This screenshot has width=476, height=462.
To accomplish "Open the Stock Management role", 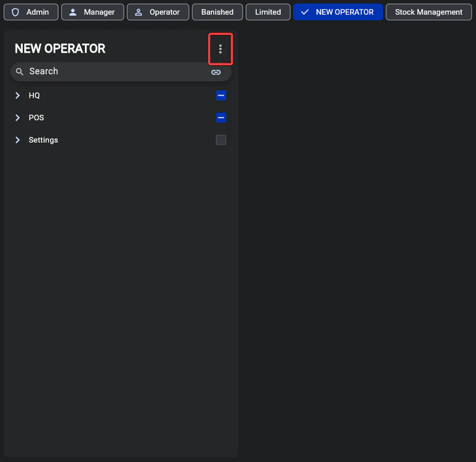I will coord(429,12).
